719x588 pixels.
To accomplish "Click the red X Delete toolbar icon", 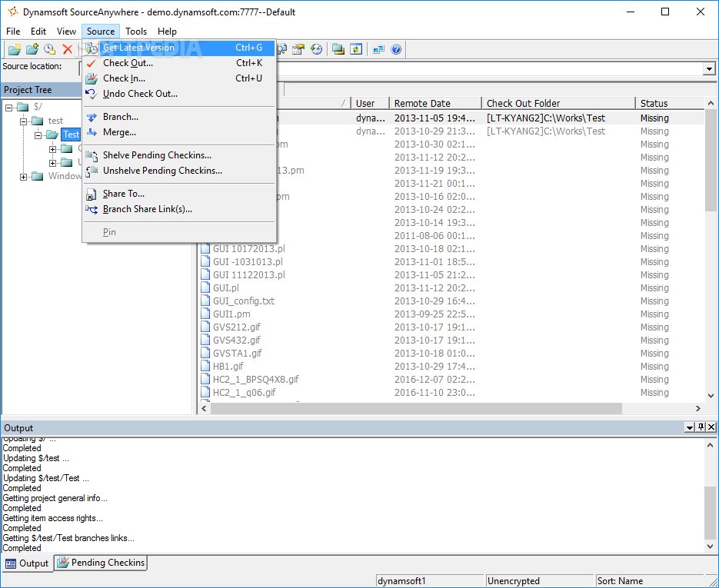I will point(67,49).
